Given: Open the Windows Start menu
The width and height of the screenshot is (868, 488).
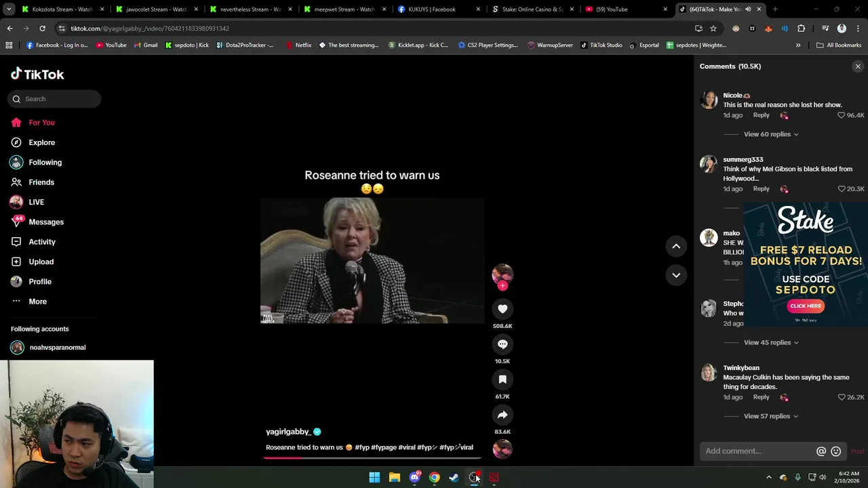Looking at the screenshot, I should pyautogui.click(x=374, y=477).
